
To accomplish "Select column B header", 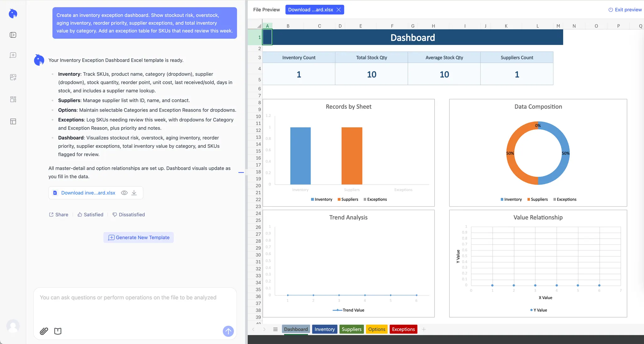I will (x=288, y=26).
